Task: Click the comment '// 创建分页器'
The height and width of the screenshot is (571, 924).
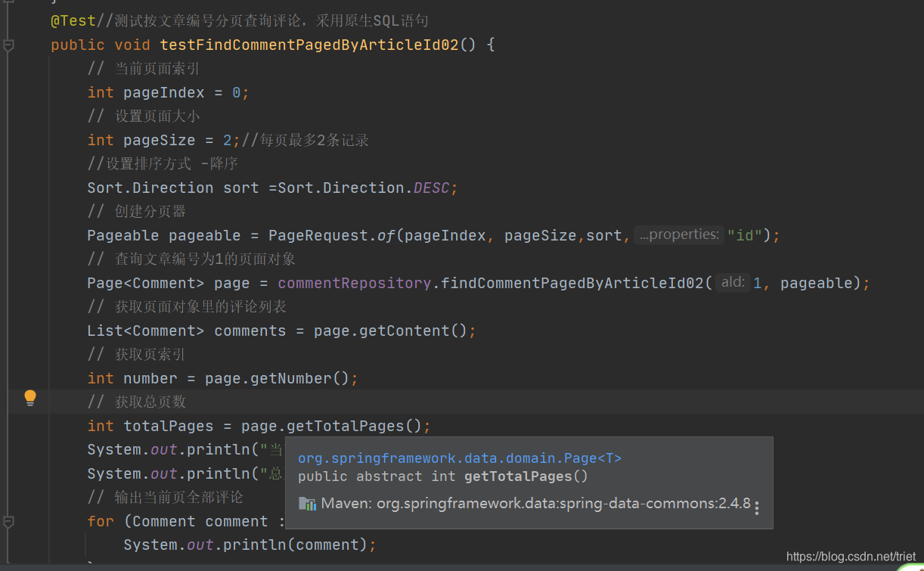Action: pyautogui.click(x=137, y=211)
